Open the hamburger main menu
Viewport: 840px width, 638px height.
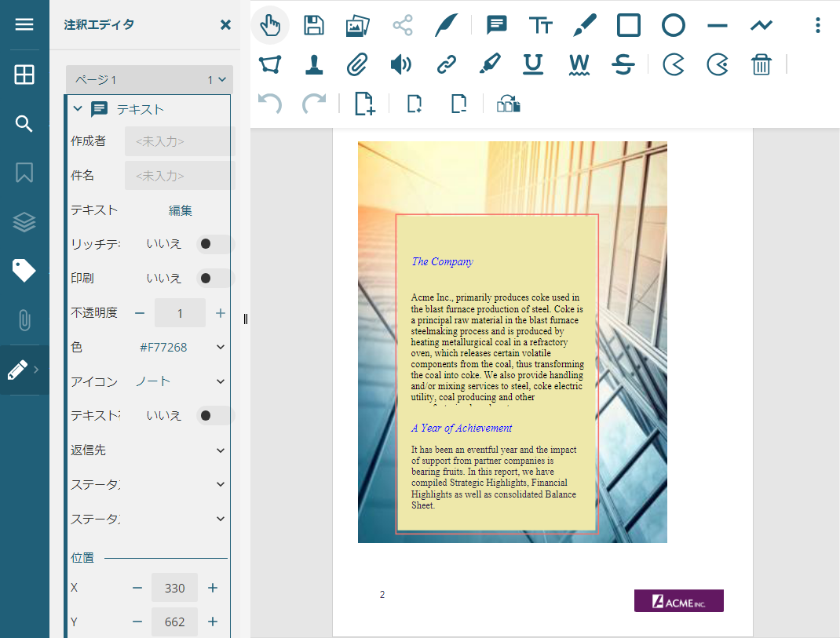tap(24, 24)
